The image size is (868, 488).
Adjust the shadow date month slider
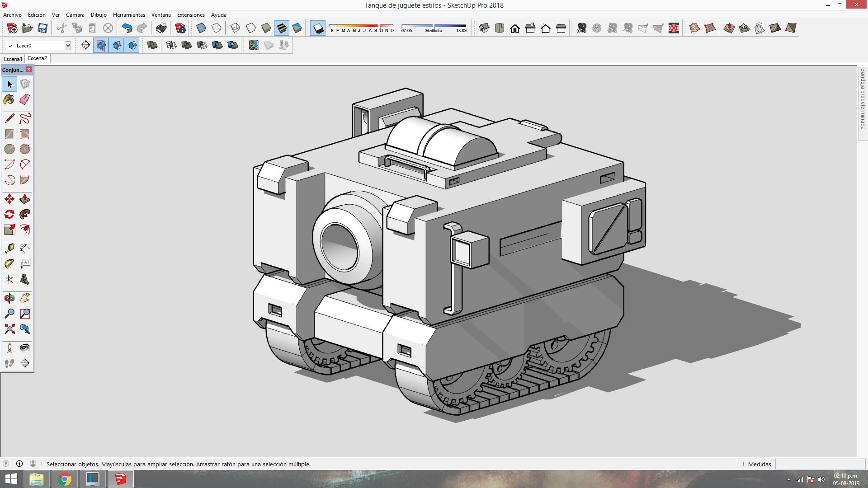(361, 28)
